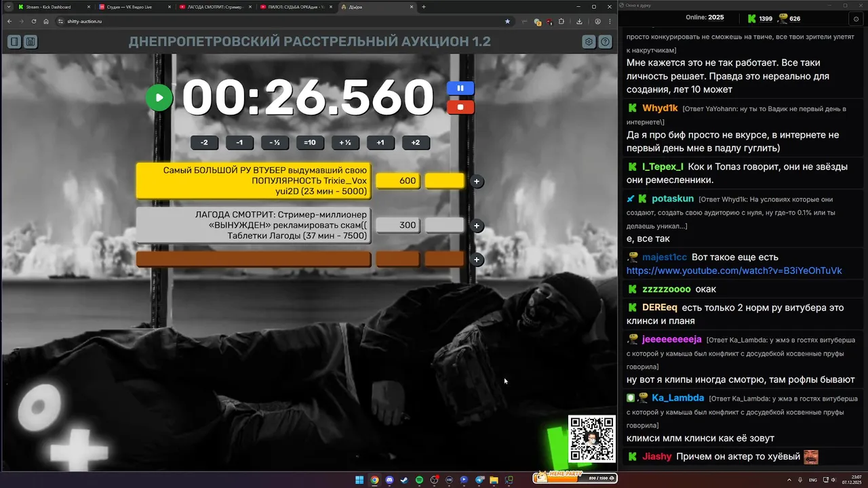Image resolution: width=868 pixels, height=488 pixels.
Task: Open the browser downloads icon
Action: pos(579,21)
